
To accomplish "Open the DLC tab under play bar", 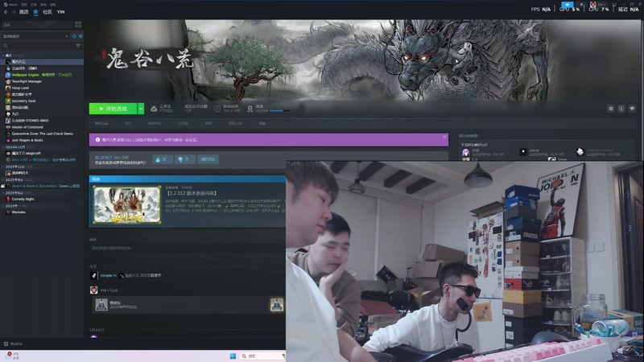I will point(128,123).
